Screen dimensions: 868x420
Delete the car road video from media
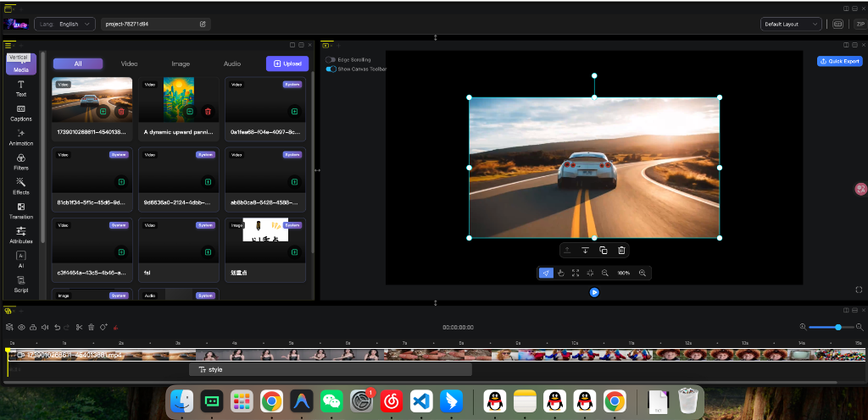[121, 112]
